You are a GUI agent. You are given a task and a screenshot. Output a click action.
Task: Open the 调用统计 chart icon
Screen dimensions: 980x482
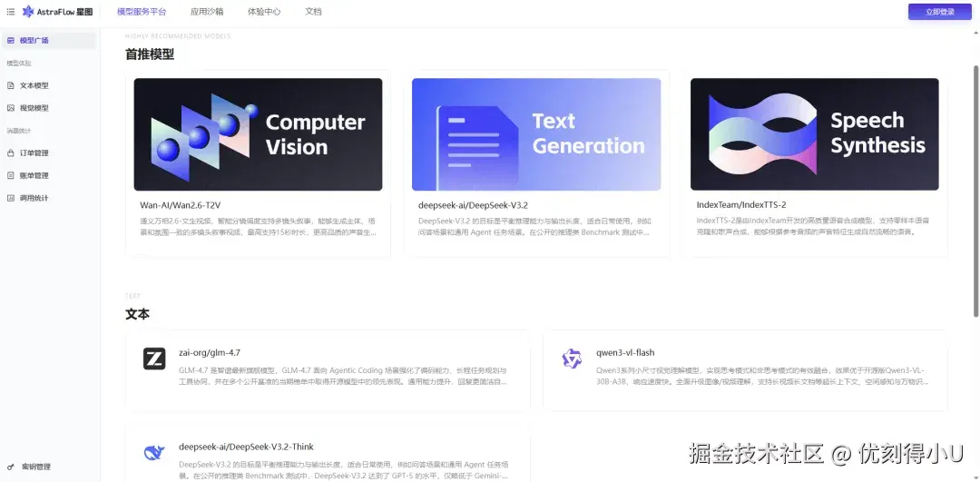[x=11, y=198]
